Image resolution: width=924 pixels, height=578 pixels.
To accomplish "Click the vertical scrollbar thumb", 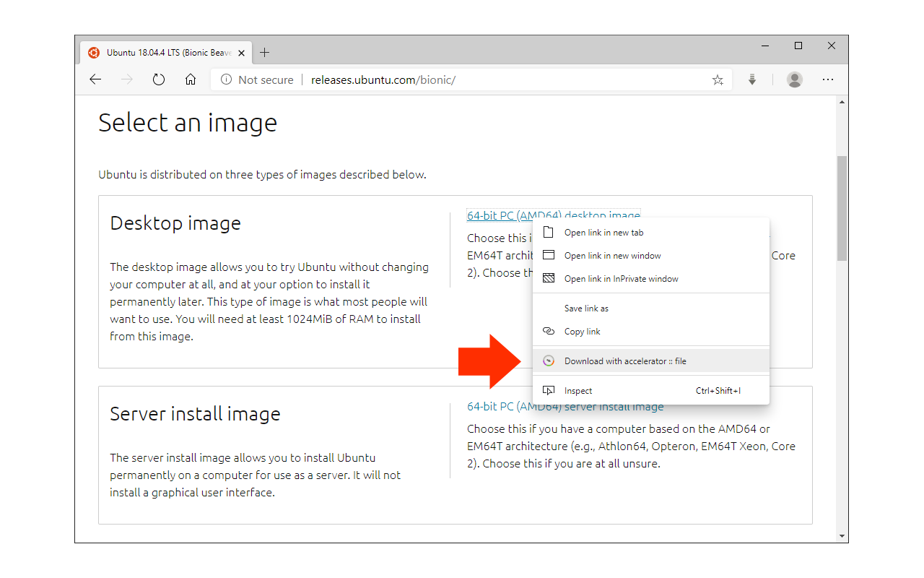I will tap(842, 208).
